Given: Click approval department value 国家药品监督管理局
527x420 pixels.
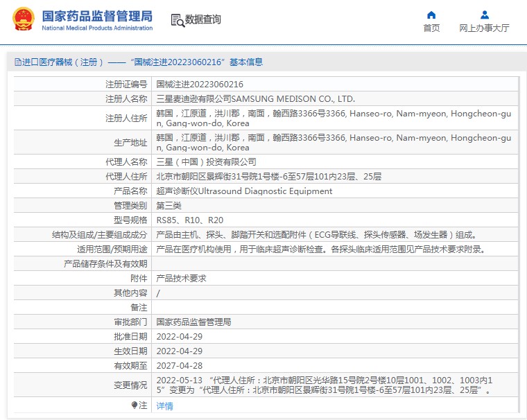Looking at the screenshot, I should click(x=193, y=322).
